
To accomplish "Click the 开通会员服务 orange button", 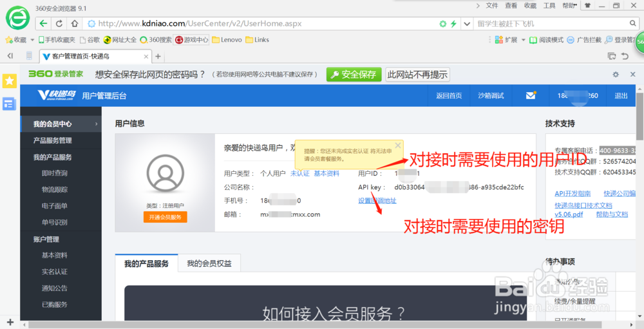I will pyautogui.click(x=165, y=217).
